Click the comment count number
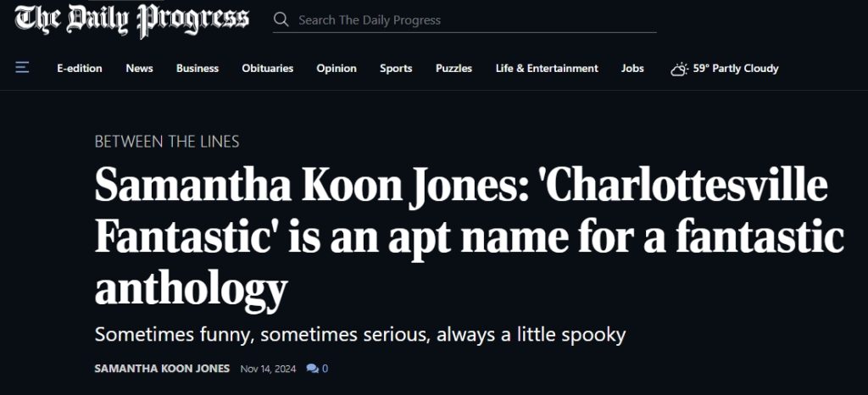 point(325,369)
